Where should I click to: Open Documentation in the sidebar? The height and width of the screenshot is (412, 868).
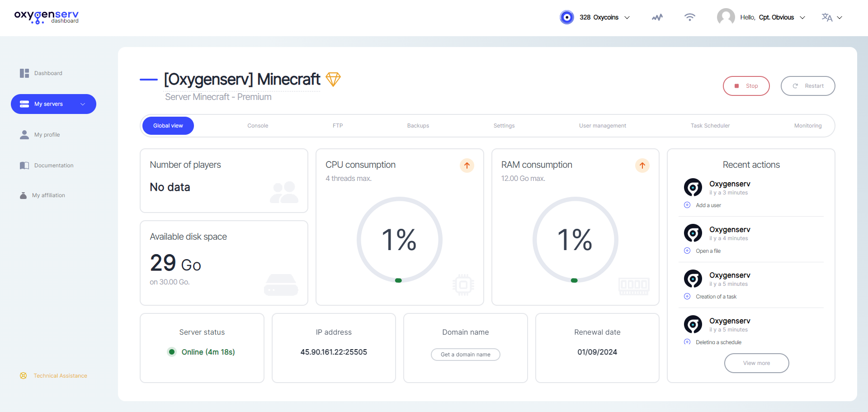pyautogui.click(x=54, y=166)
